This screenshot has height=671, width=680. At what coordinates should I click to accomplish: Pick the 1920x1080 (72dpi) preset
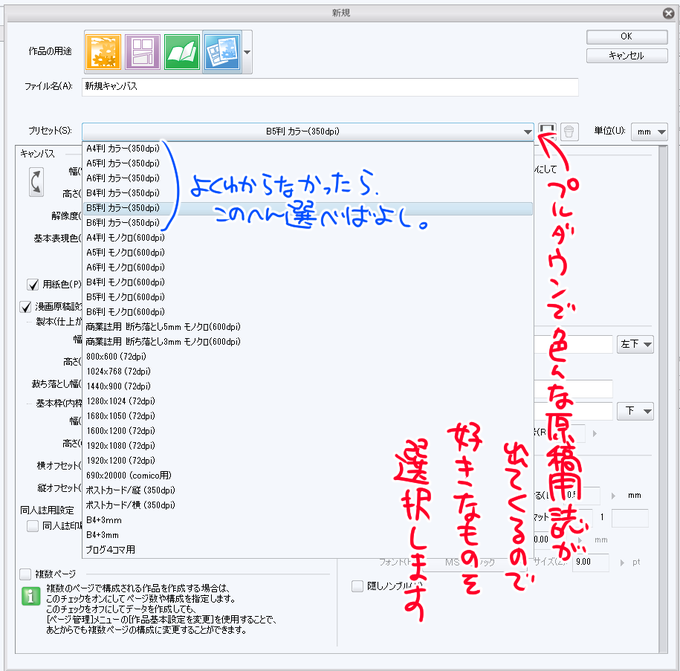point(308,446)
